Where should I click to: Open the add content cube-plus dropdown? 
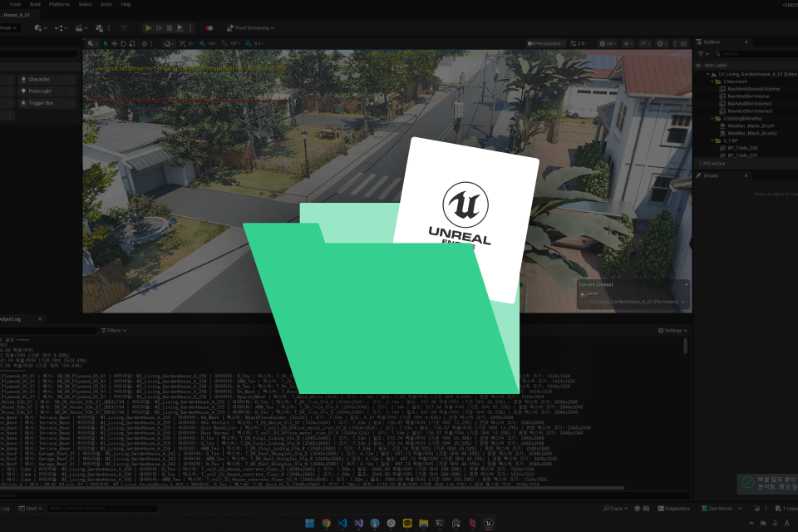coord(40,28)
